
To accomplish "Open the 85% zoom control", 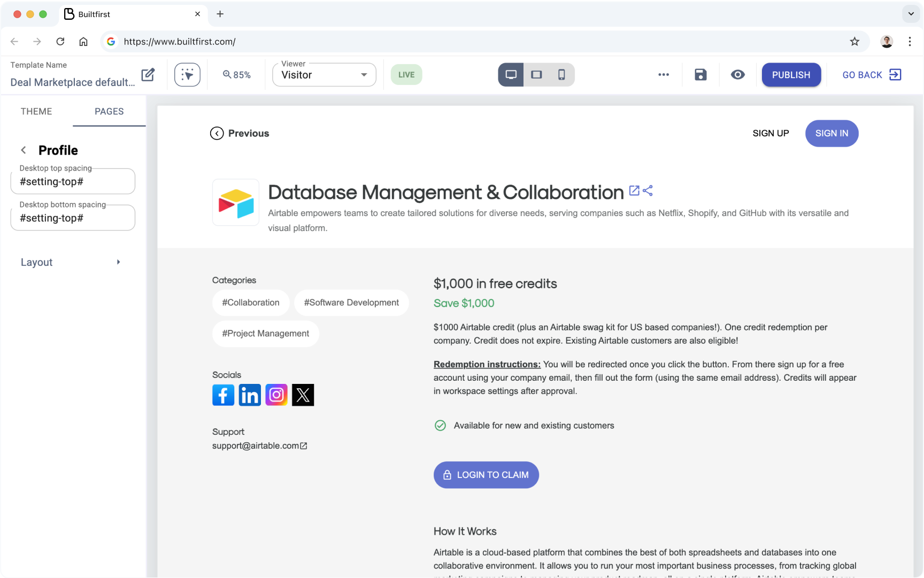I will click(x=237, y=75).
